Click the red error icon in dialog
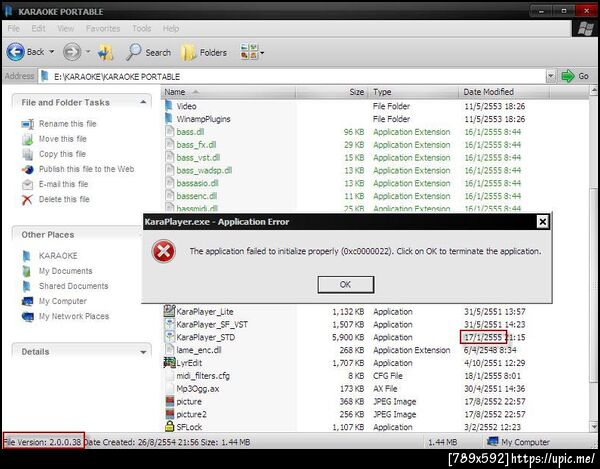 point(164,251)
